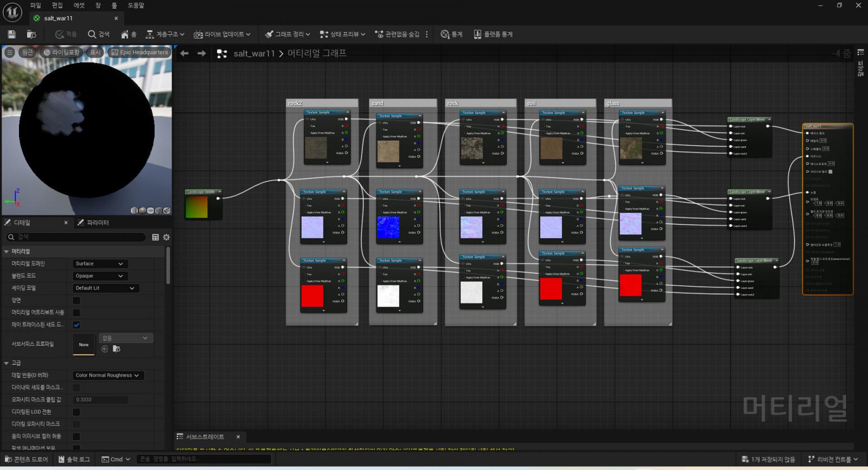Click the Landscape Coords node gradient preview
The image size is (868, 470).
[x=196, y=207]
